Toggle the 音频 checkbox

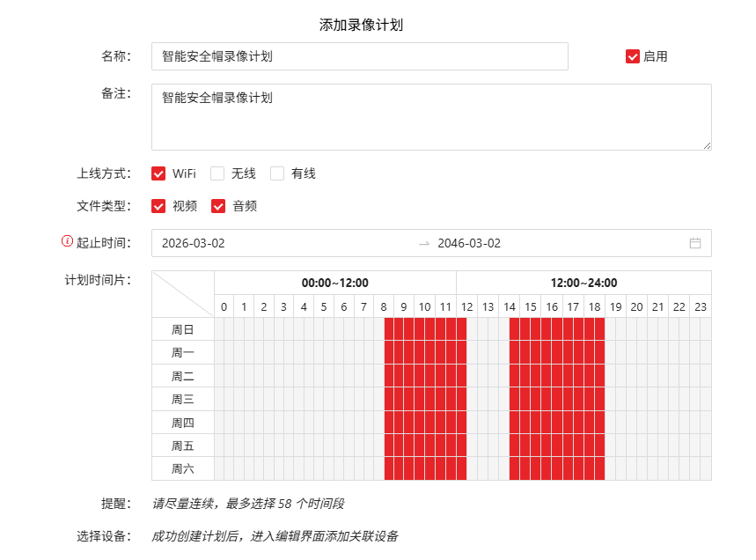point(218,206)
